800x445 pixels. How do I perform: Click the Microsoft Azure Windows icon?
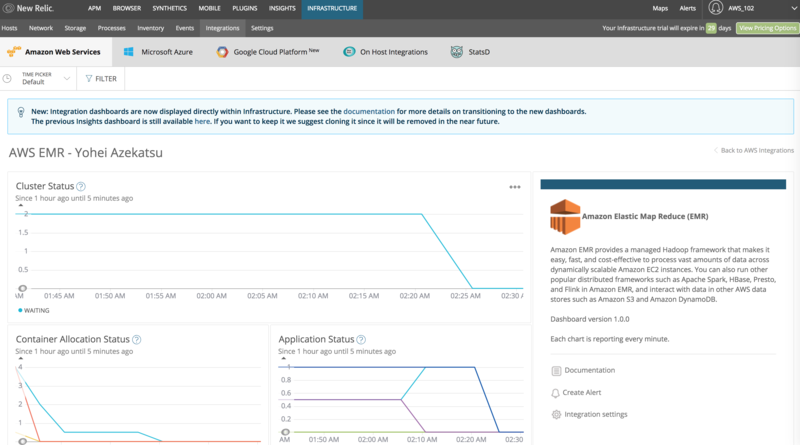[129, 52]
